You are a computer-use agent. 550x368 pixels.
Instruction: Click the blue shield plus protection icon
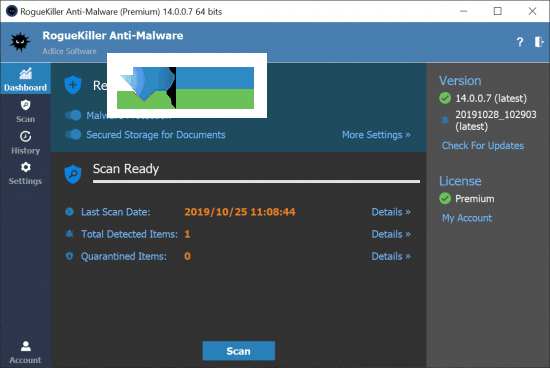[73, 85]
